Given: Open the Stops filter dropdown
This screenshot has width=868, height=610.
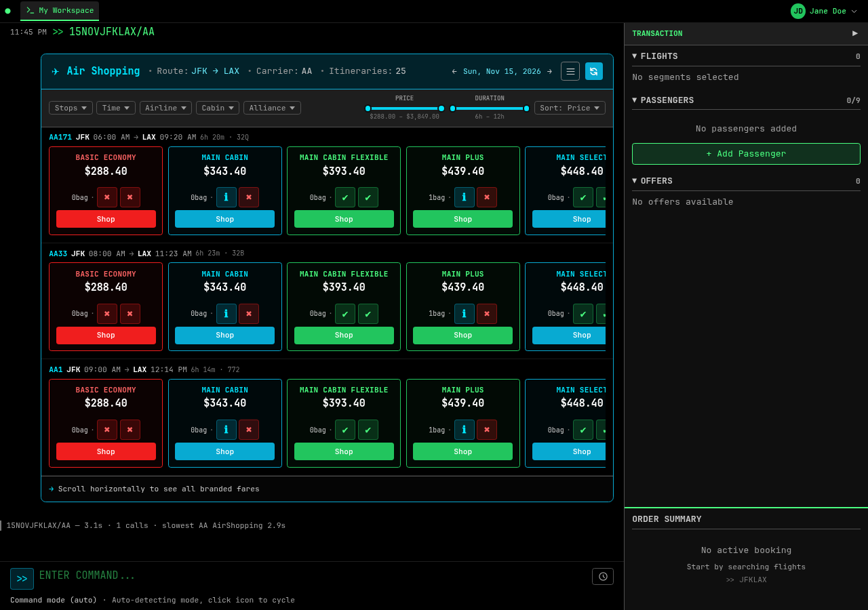Looking at the screenshot, I should coord(71,108).
